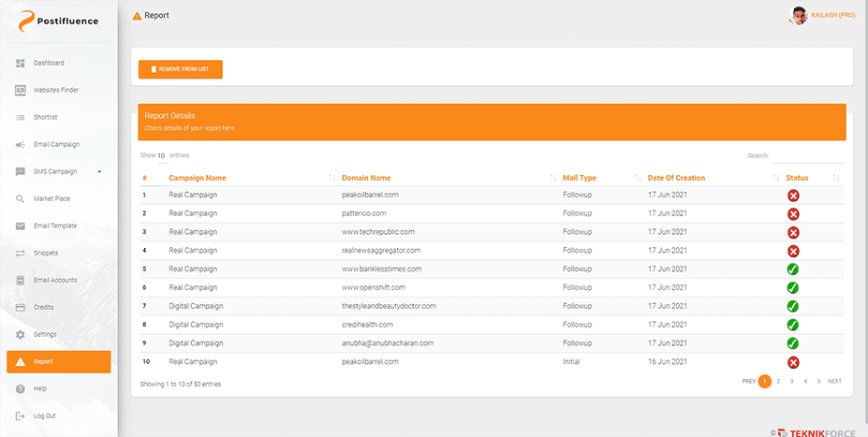Open the Email Accounts menu item

55,280
